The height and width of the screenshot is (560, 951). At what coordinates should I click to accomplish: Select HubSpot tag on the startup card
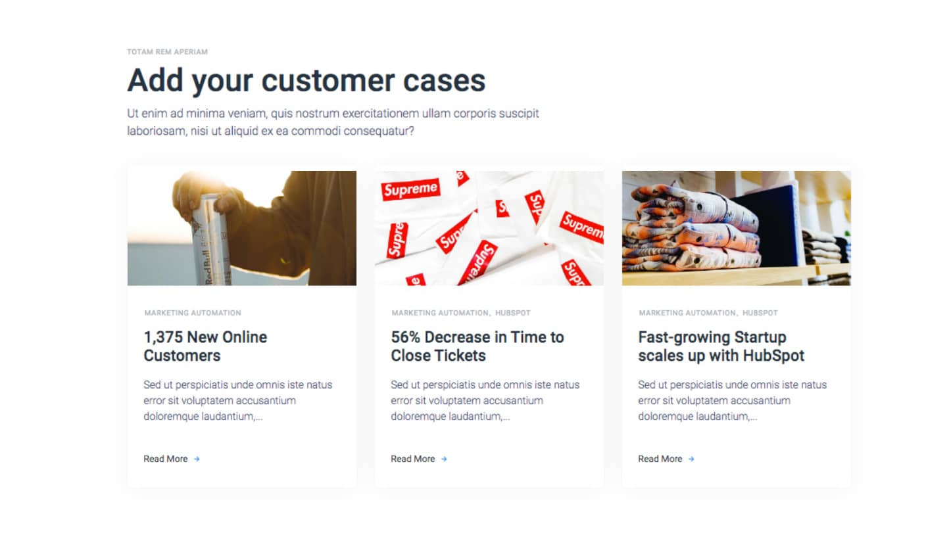(760, 313)
